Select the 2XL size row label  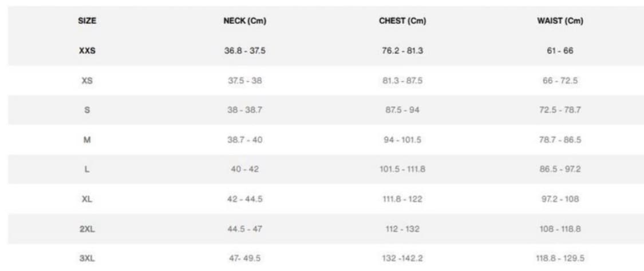tap(87, 229)
